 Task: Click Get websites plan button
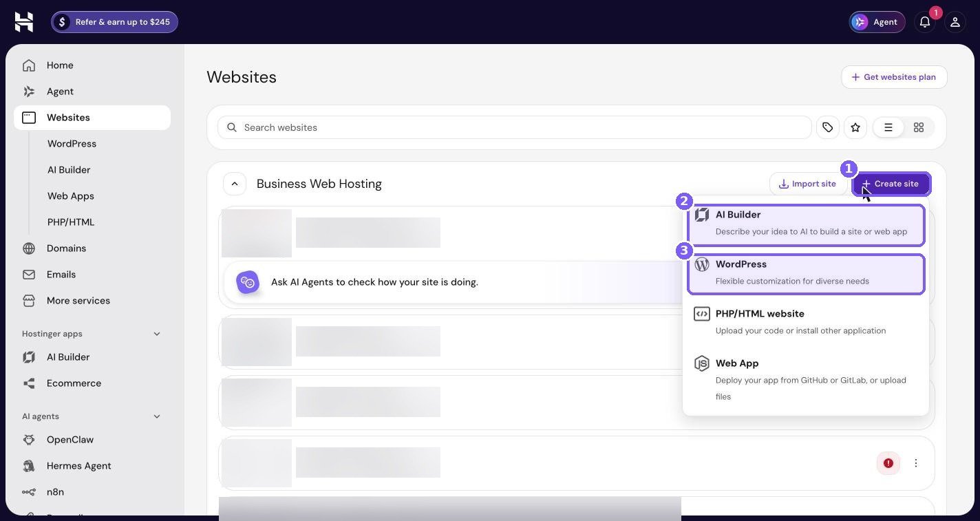[x=894, y=77]
